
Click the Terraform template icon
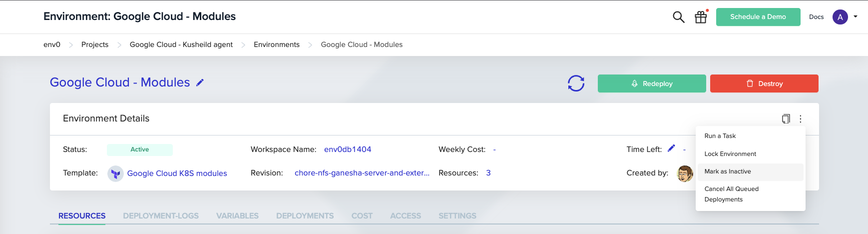(115, 173)
